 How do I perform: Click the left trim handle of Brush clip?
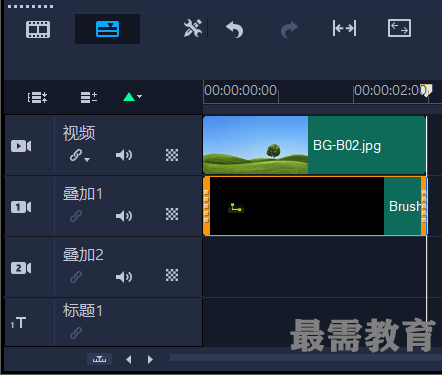[206, 206]
